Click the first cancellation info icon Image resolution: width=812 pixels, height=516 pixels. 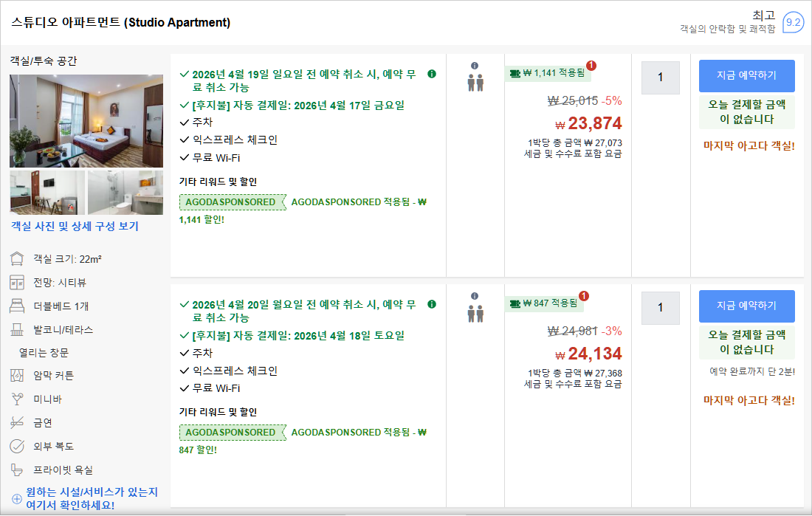coord(432,74)
